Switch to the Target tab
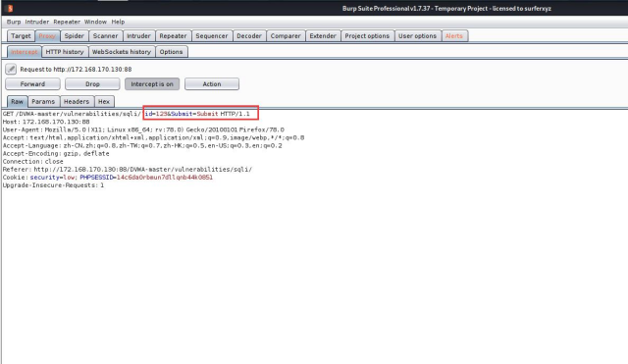Screen dimensions: 628x364 click(21, 36)
